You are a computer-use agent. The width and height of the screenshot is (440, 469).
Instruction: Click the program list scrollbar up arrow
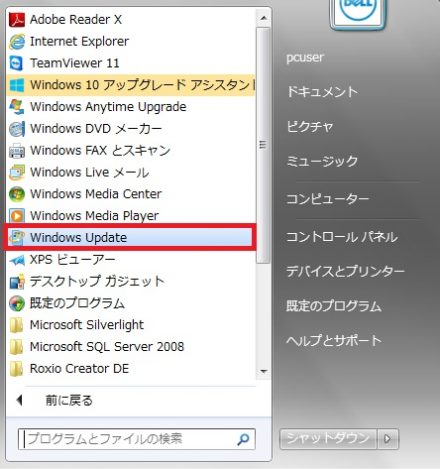(264, 17)
